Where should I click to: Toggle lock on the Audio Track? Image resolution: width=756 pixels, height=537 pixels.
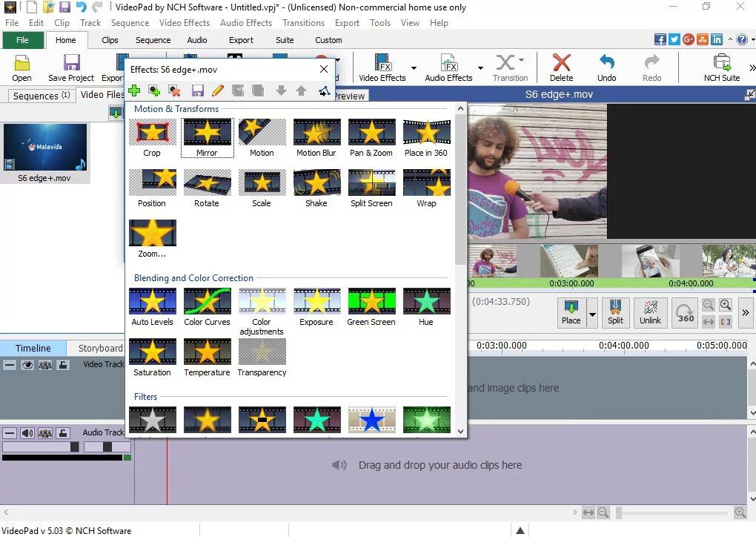(63, 432)
